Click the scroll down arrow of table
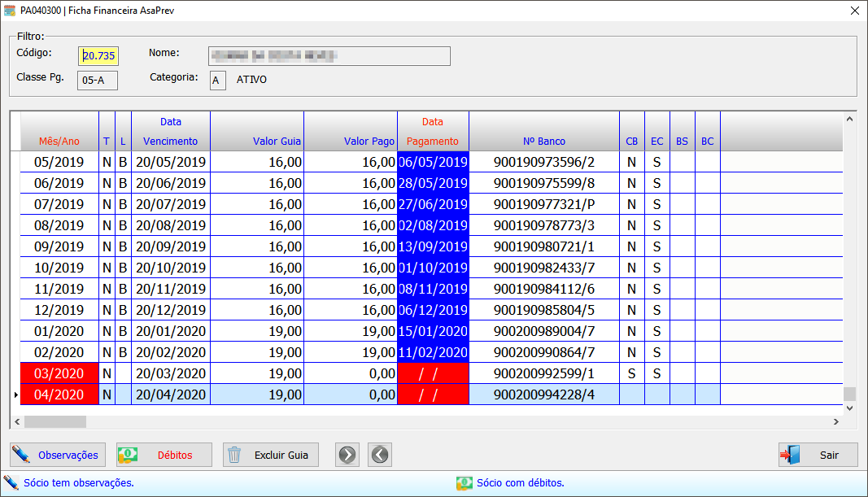Viewport: 868px width, 497px height. click(x=849, y=408)
